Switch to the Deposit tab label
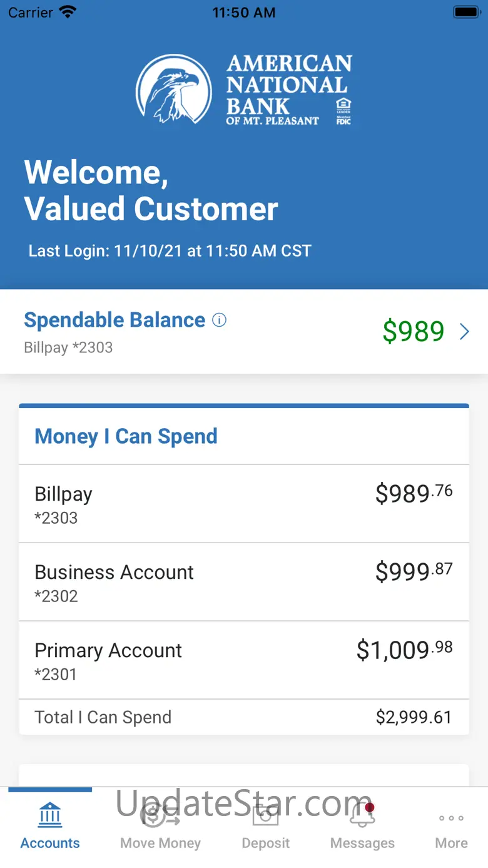Screen dimensions: 488x868 pos(266,843)
